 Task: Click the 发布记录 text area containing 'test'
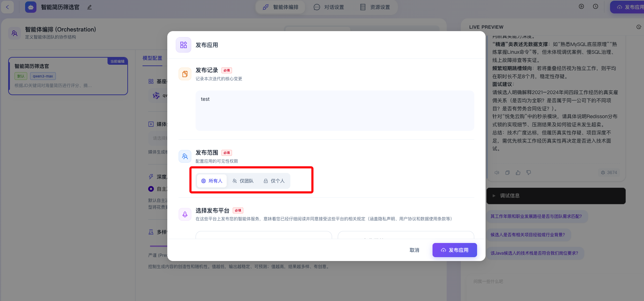[x=335, y=111]
